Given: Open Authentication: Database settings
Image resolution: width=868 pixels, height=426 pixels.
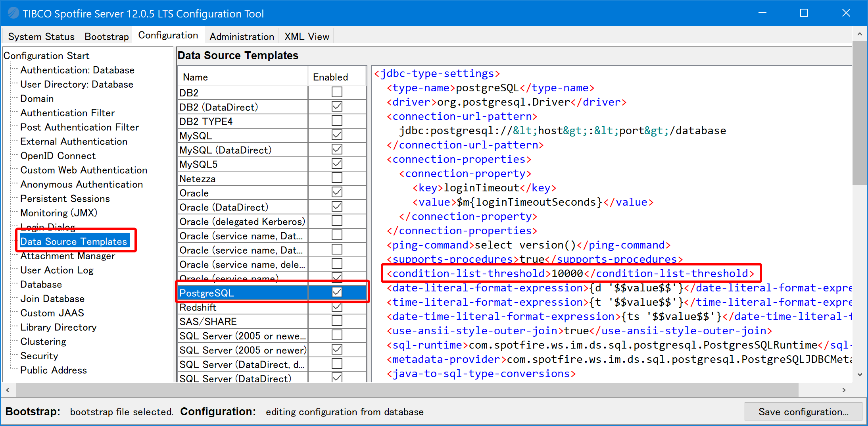Looking at the screenshot, I should (x=77, y=70).
